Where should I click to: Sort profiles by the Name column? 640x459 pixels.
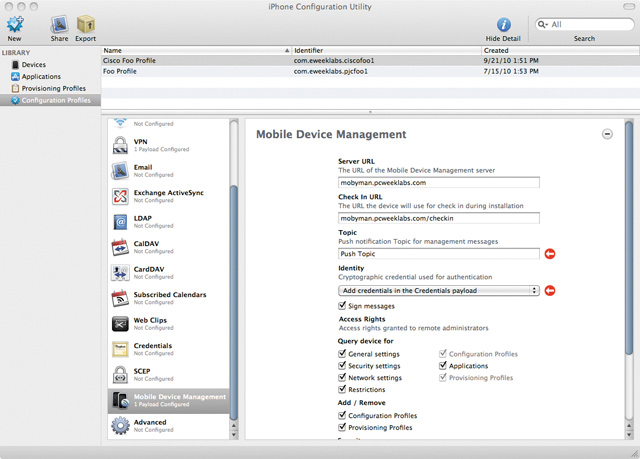(196, 50)
